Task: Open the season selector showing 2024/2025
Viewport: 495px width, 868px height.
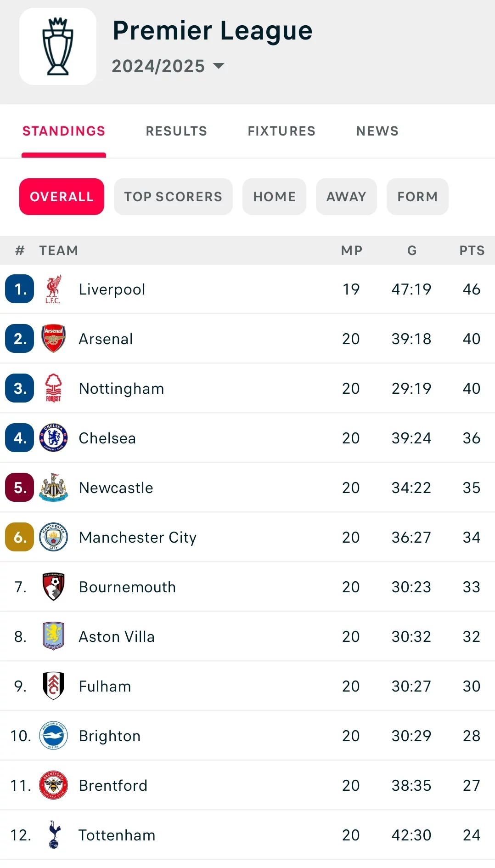Action: 158,66
